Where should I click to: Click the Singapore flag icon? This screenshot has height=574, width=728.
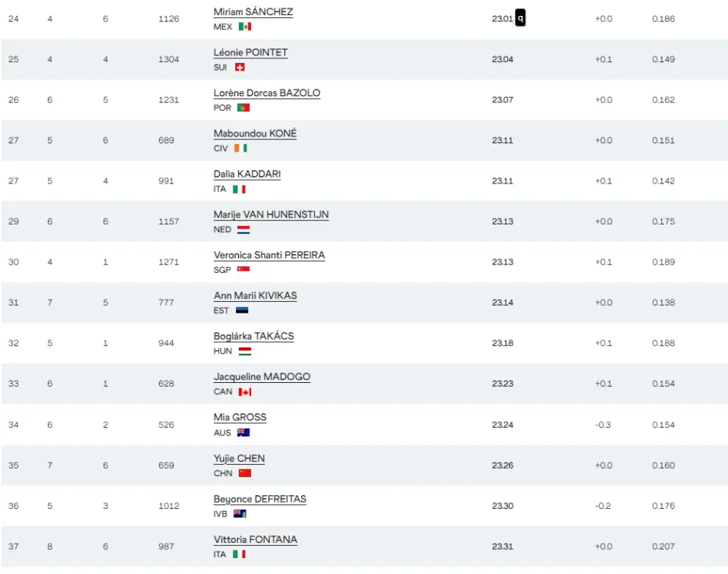coord(243,270)
